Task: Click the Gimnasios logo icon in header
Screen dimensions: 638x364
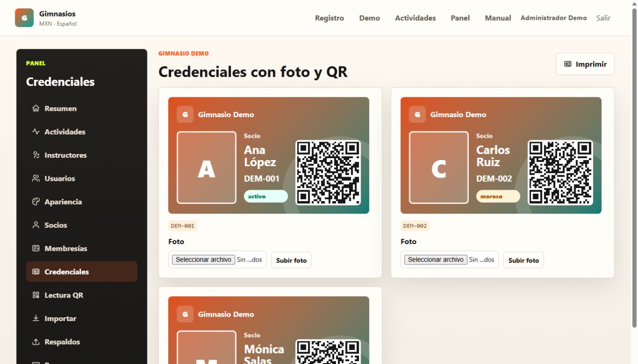Action: click(24, 18)
